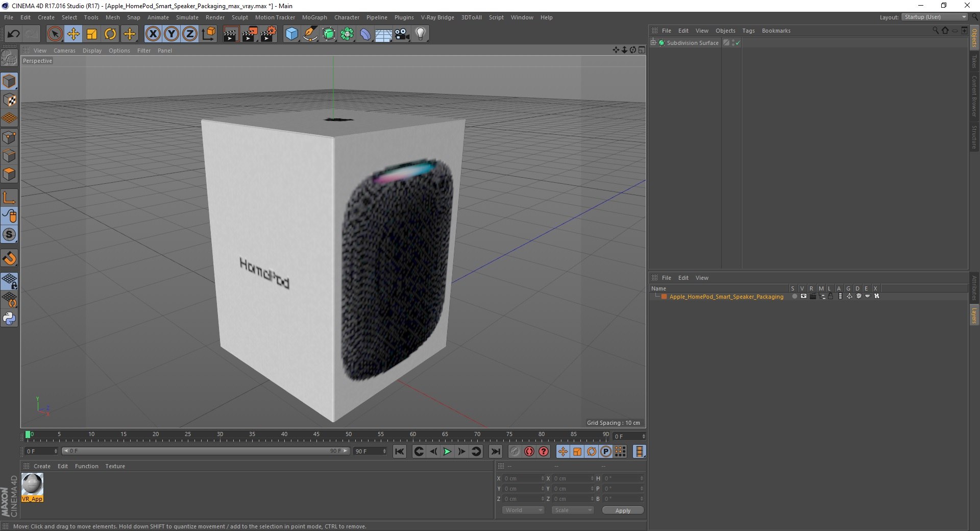This screenshot has height=531, width=980.
Task: Open the MoGraph menu
Action: click(x=314, y=17)
